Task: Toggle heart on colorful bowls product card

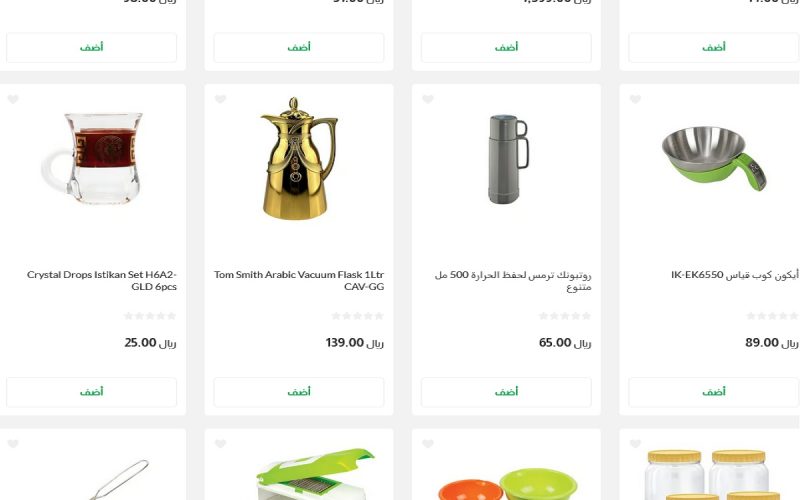Action: coord(428,444)
